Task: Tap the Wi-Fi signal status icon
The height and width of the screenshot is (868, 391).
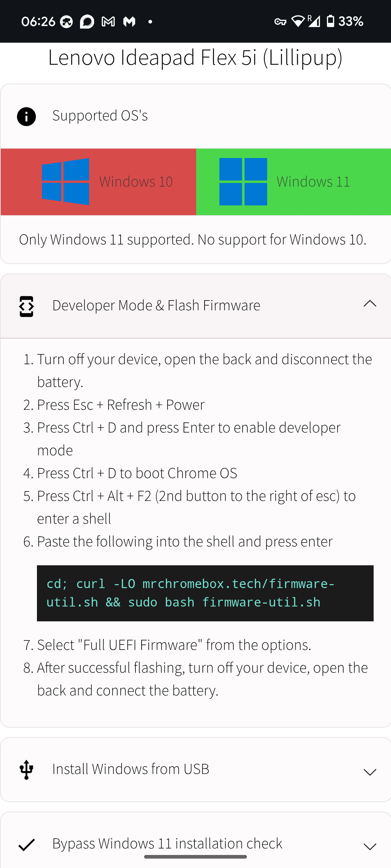Action: [298, 21]
